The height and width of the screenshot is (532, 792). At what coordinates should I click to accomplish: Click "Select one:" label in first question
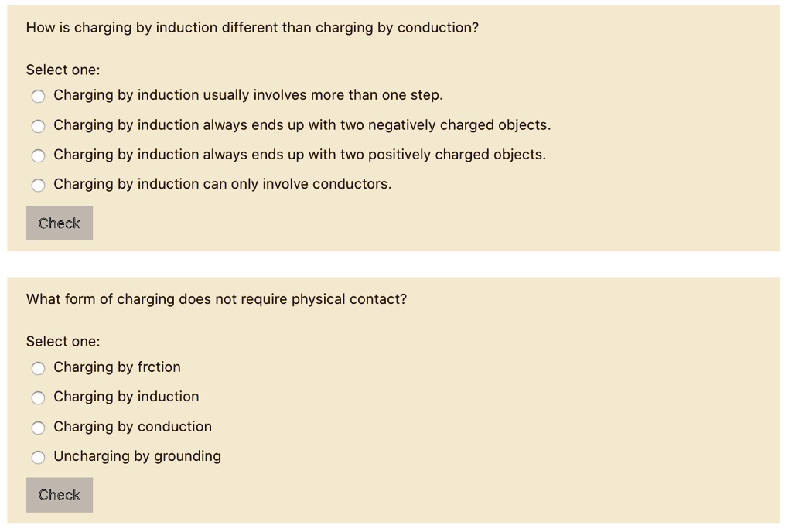pos(63,70)
